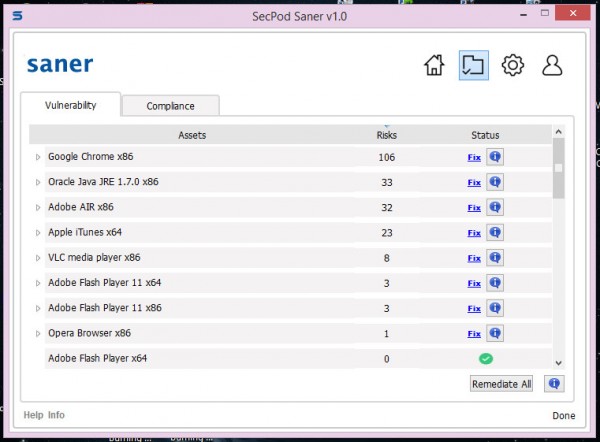Expand the Adobe AIR x86 row
This screenshot has height=442, width=600.
(x=38, y=207)
